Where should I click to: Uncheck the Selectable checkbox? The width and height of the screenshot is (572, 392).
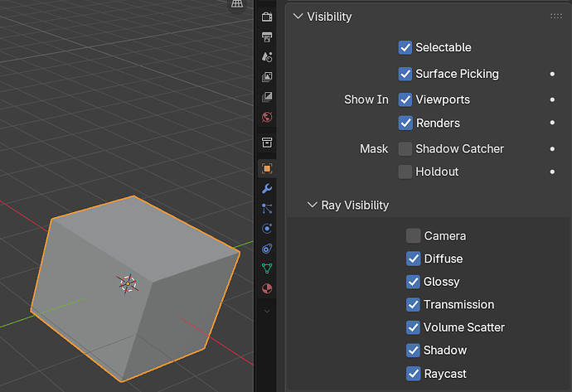pyautogui.click(x=405, y=47)
